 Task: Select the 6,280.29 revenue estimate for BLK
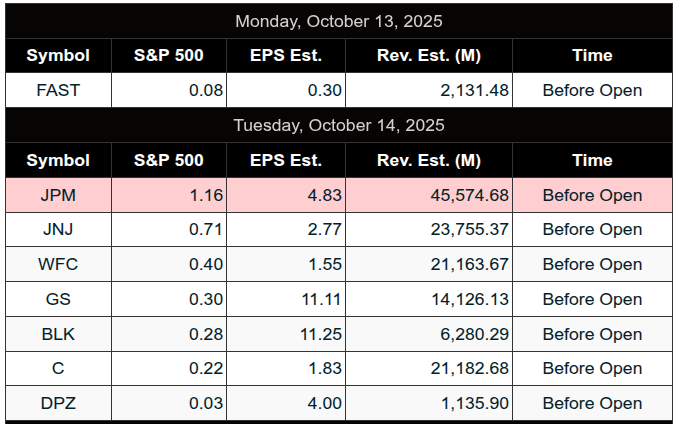(468, 335)
